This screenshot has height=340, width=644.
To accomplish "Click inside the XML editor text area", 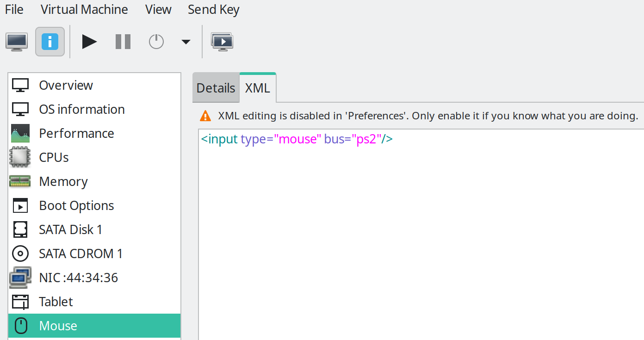I will pos(416,231).
